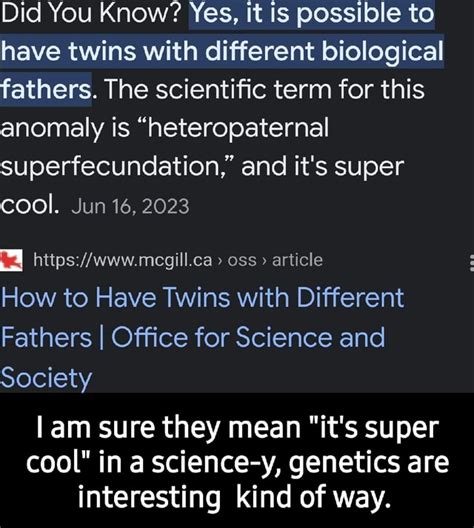The image size is (474, 528).
Task: Select the 'article' breadcrumb segment
Action: [x=298, y=260]
